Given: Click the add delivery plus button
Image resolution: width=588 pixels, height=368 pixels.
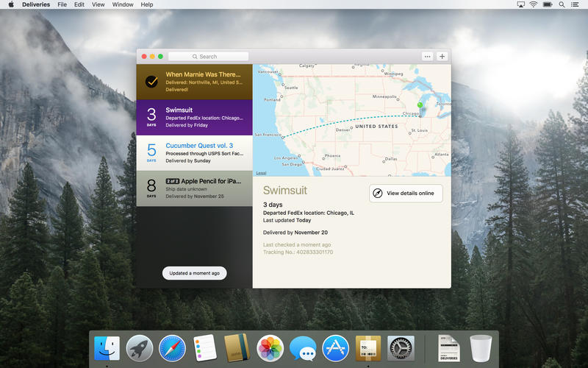Looking at the screenshot, I should click(442, 57).
